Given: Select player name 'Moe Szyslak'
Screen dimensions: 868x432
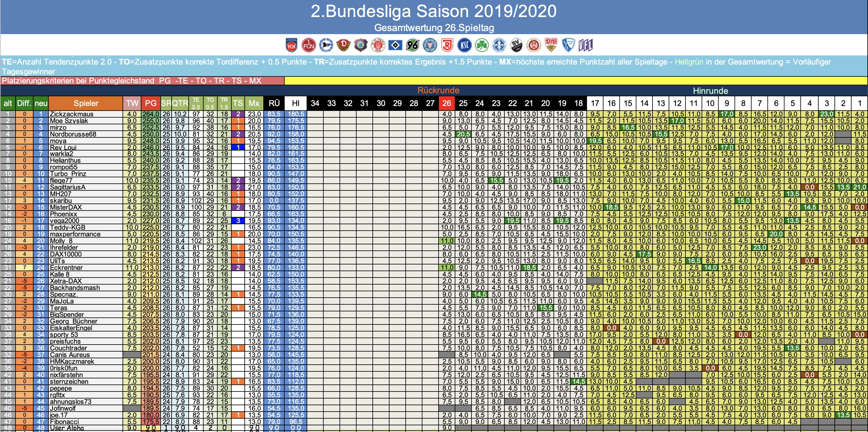Looking at the screenshot, I should (x=69, y=121).
